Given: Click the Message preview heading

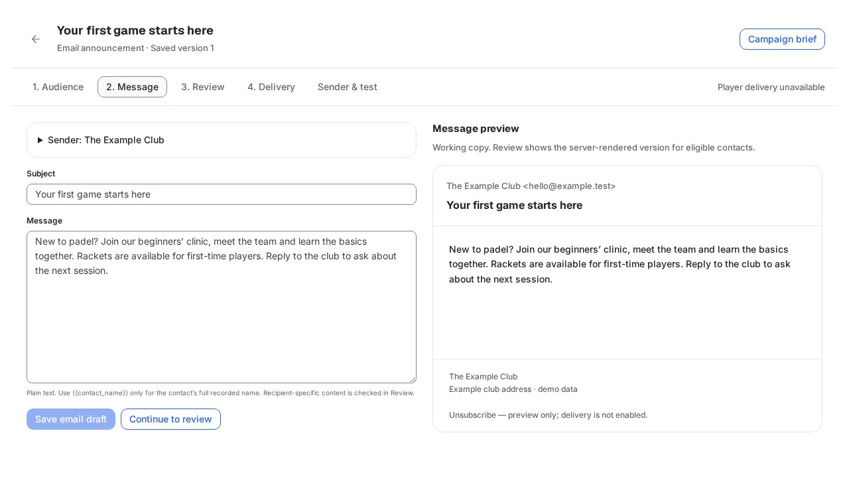Looking at the screenshot, I should click(x=476, y=129).
